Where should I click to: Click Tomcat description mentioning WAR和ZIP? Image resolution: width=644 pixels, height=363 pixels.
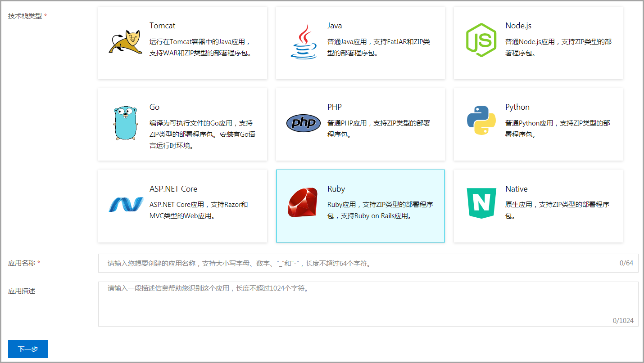pos(201,47)
